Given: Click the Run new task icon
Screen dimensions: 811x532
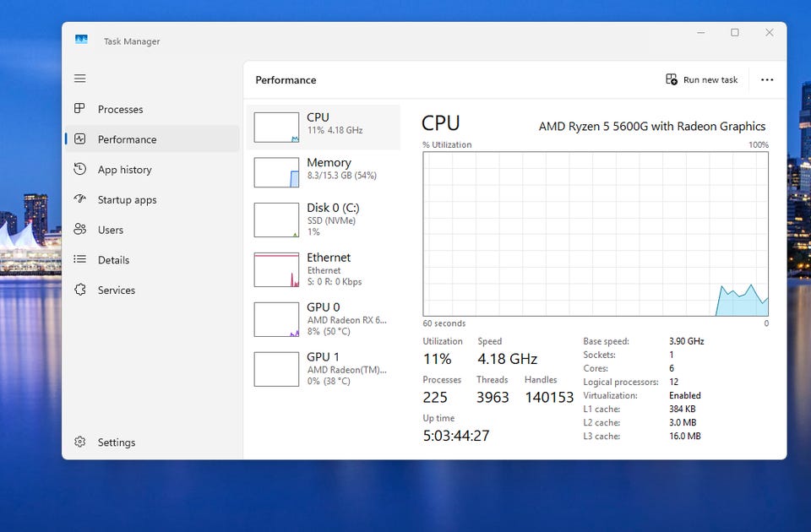Looking at the screenshot, I should (672, 79).
